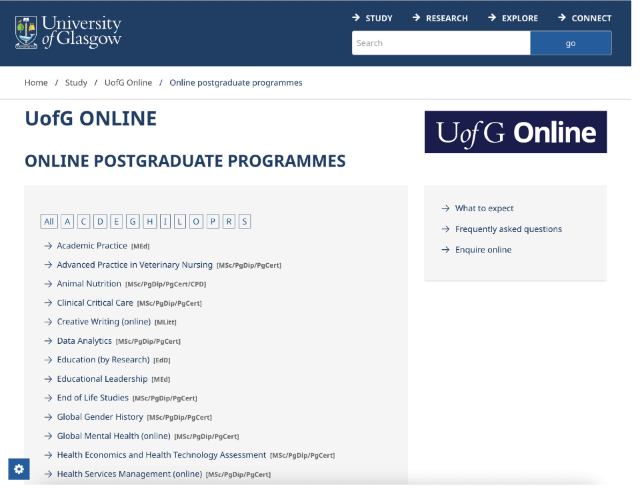The width and height of the screenshot is (640, 491).
Task: Click the arrow icon beside RESEARCH
Action: click(x=416, y=18)
